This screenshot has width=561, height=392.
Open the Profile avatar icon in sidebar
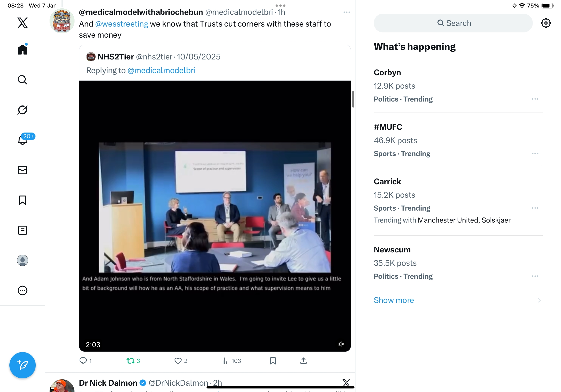pyautogui.click(x=23, y=260)
